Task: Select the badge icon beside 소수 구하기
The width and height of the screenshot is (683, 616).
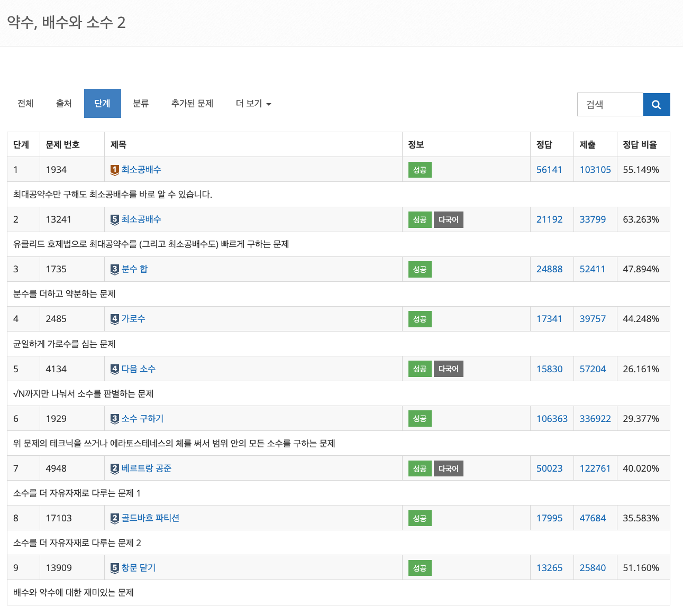Action: click(x=114, y=418)
